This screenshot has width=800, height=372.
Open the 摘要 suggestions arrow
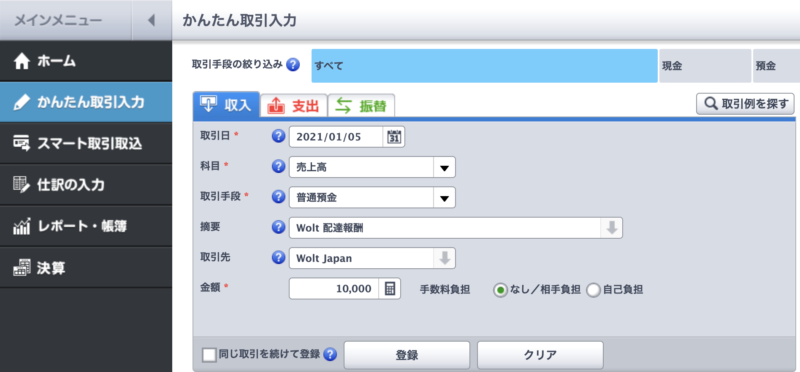(x=612, y=228)
